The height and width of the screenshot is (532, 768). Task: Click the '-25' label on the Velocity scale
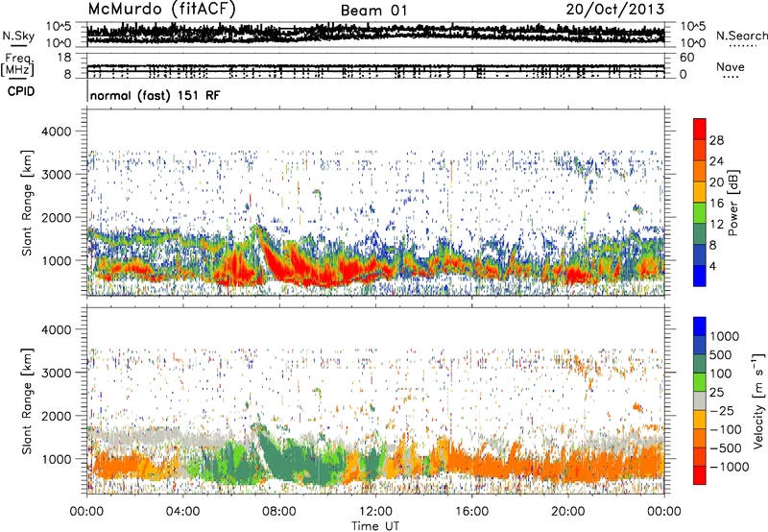click(722, 410)
